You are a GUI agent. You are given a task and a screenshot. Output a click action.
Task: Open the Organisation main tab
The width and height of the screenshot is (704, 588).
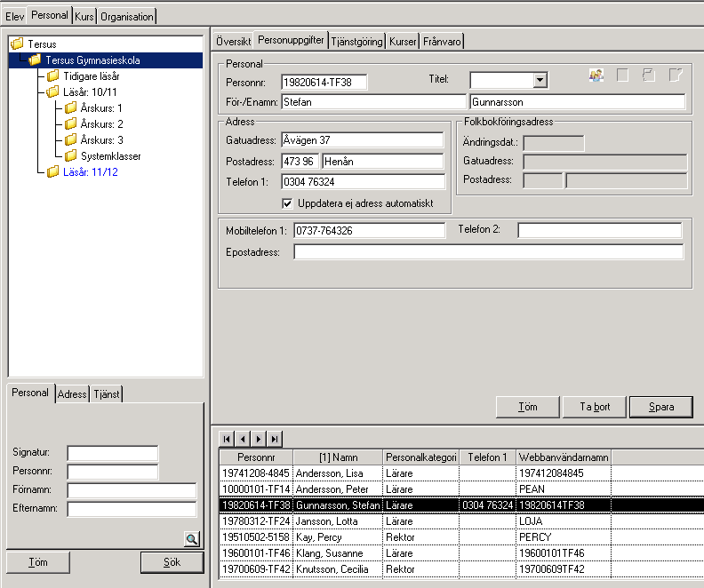point(126,17)
